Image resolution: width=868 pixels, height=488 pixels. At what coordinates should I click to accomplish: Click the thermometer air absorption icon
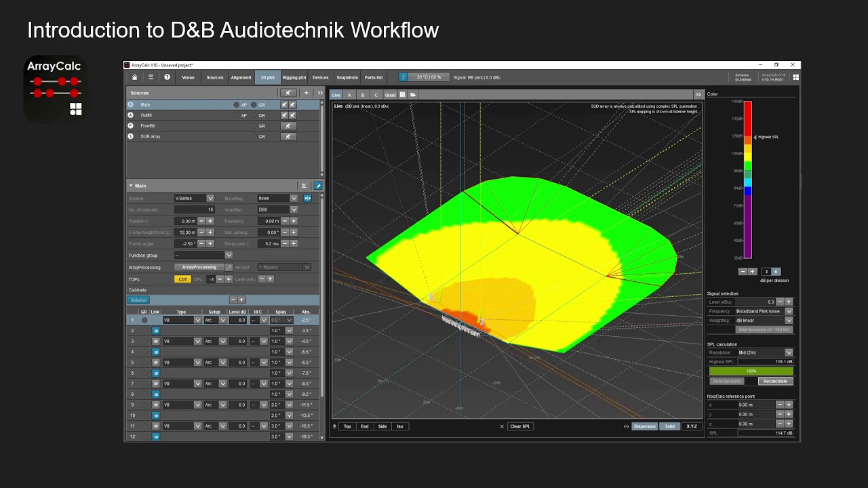pos(403,77)
